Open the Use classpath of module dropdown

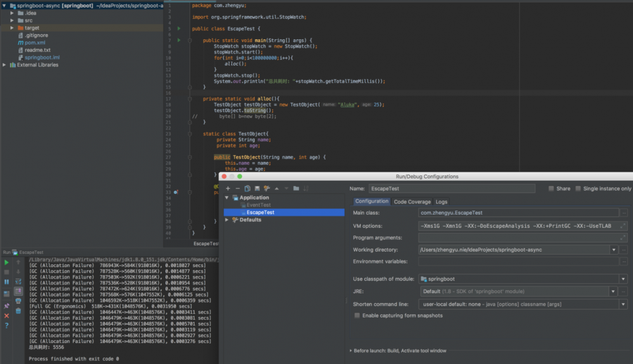coord(623,279)
